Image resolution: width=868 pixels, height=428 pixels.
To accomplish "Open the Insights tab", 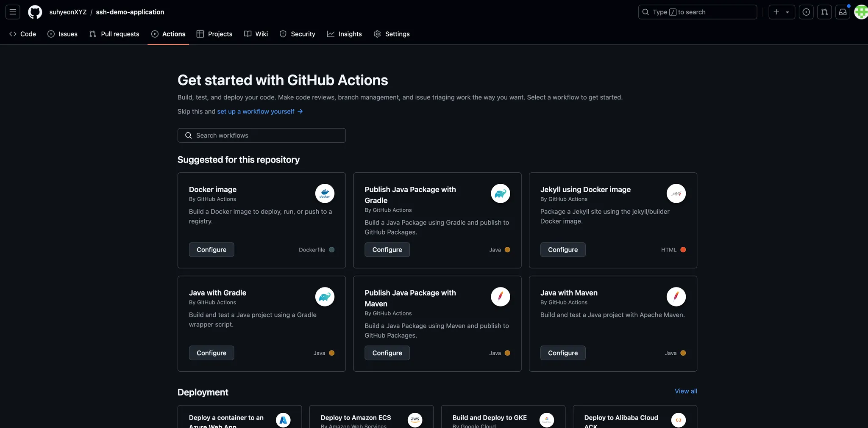I will coord(345,34).
